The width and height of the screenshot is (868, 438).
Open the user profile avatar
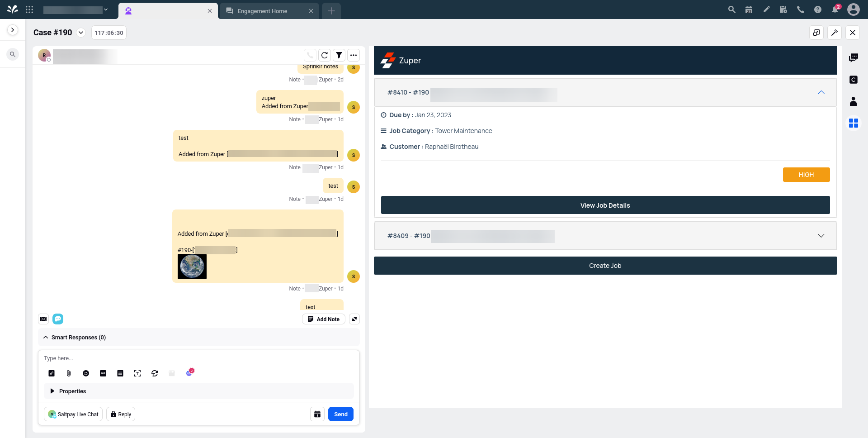pyautogui.click(x=854, y=10)
